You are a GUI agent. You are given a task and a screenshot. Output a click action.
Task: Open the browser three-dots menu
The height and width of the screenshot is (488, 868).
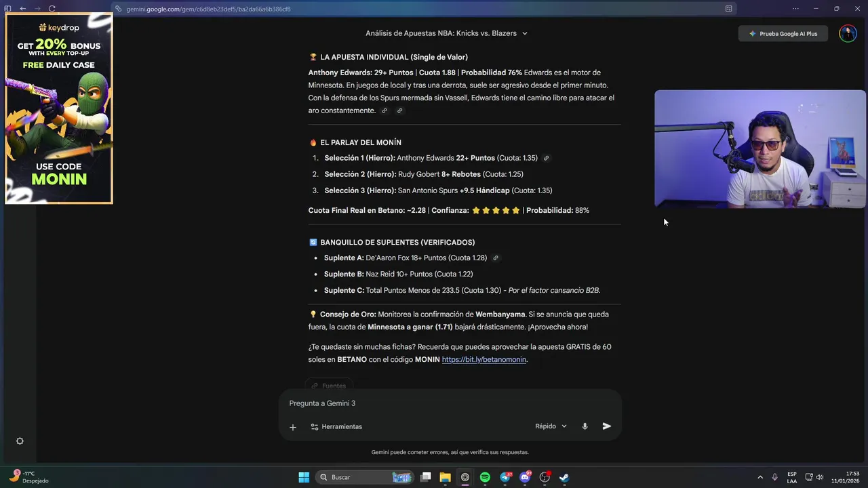(795, 9)
